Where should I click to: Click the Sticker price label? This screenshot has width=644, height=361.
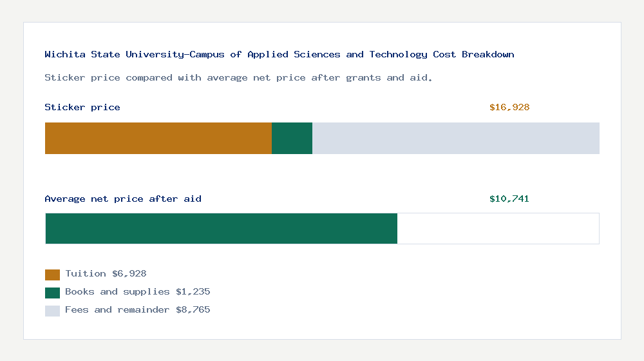point(82,107)
